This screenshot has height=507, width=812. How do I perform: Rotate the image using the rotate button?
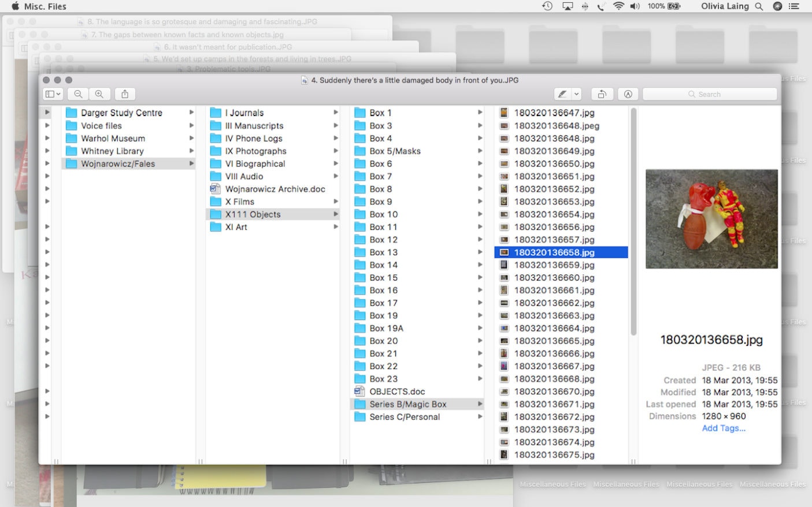(x=602, y=94)
